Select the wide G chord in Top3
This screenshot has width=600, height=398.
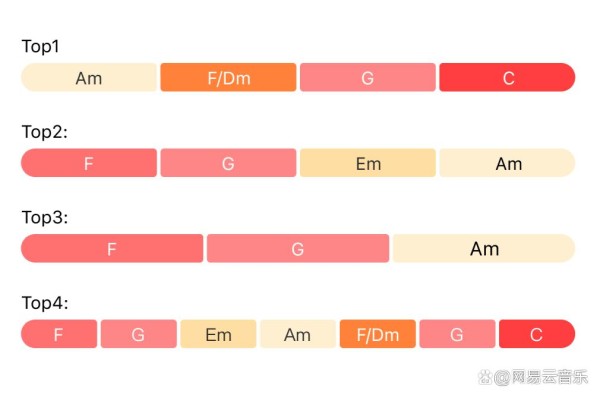(298, 248)
